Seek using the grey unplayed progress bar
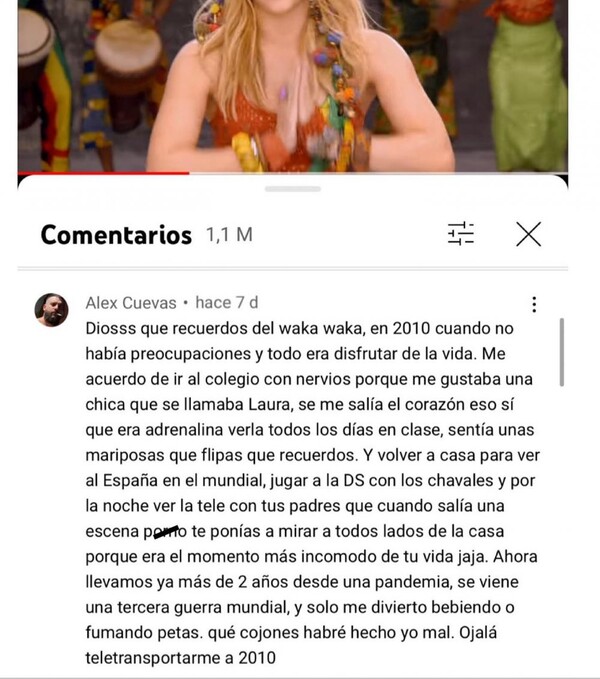This screenshot has height=679, width=600. (378, 173)
